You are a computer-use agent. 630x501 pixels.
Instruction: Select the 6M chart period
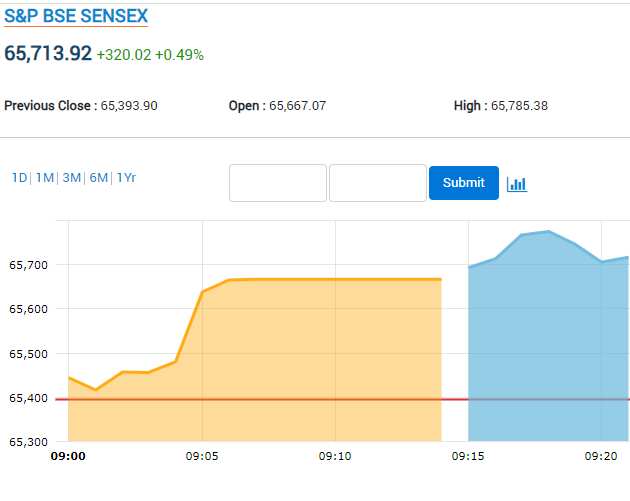tap(98, 178)
